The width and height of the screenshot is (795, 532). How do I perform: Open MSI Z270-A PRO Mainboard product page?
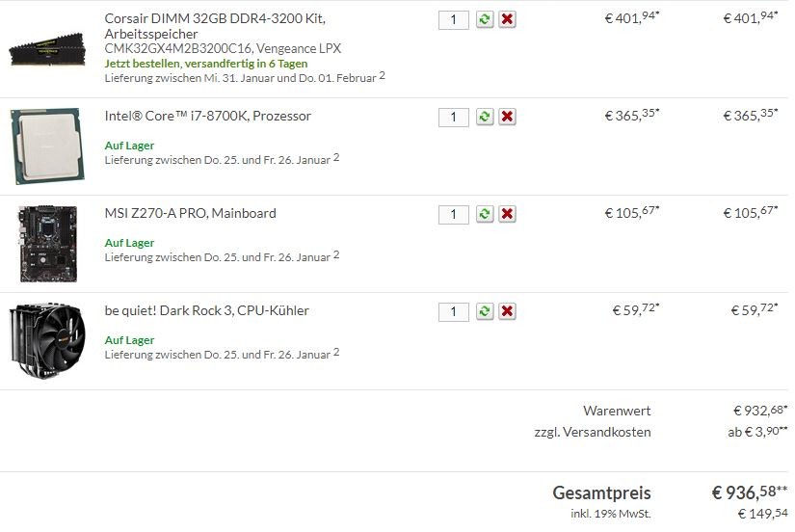[190, 213]
